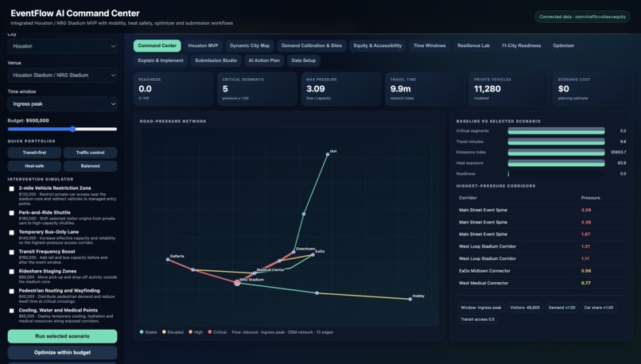Open the Explain & Implement tab
This screenshot has height=364, width=641.
click(161, 60)
